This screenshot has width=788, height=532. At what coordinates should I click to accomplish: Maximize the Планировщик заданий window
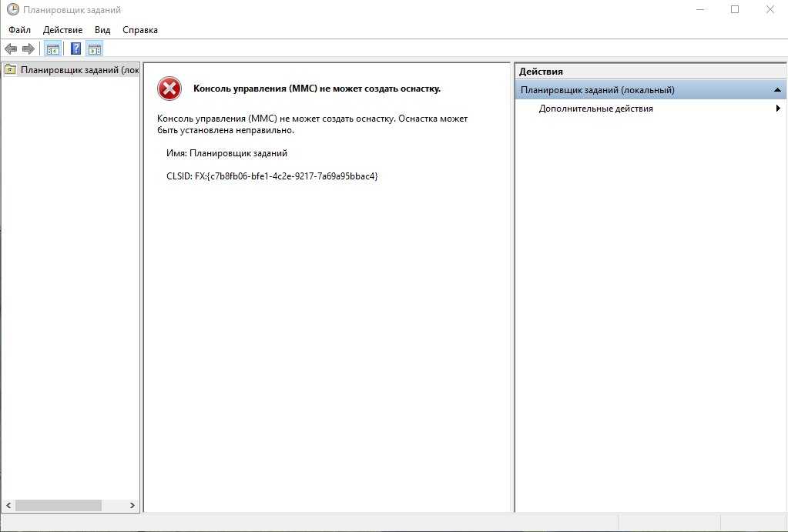point(735,9)
